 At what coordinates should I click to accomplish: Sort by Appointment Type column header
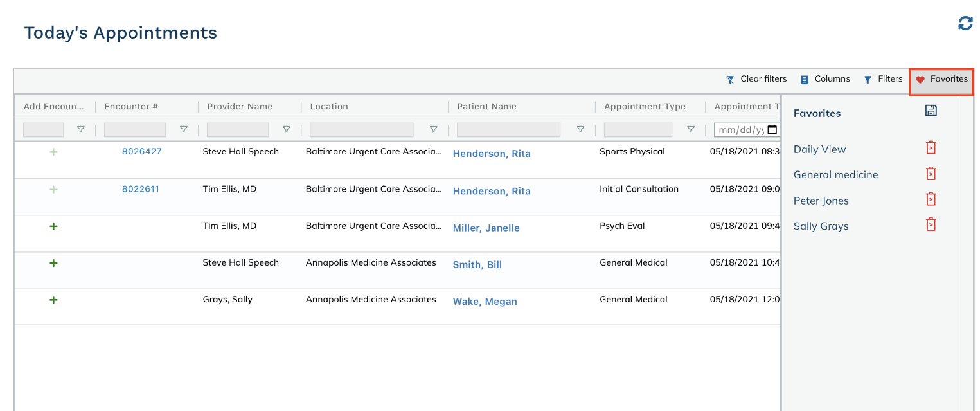pos(645,107)
